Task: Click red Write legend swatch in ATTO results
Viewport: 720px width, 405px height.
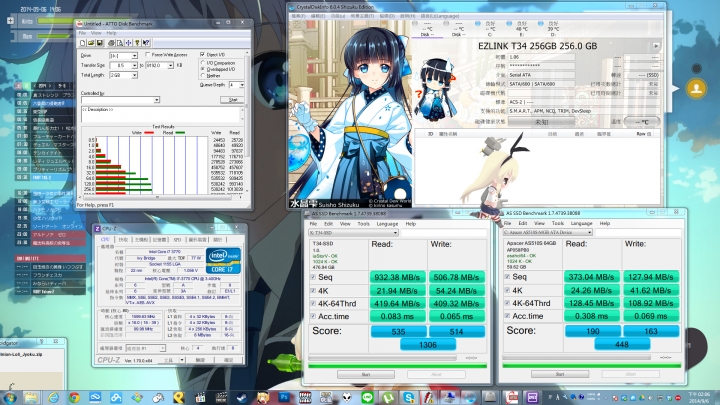Action: [149, 133]
